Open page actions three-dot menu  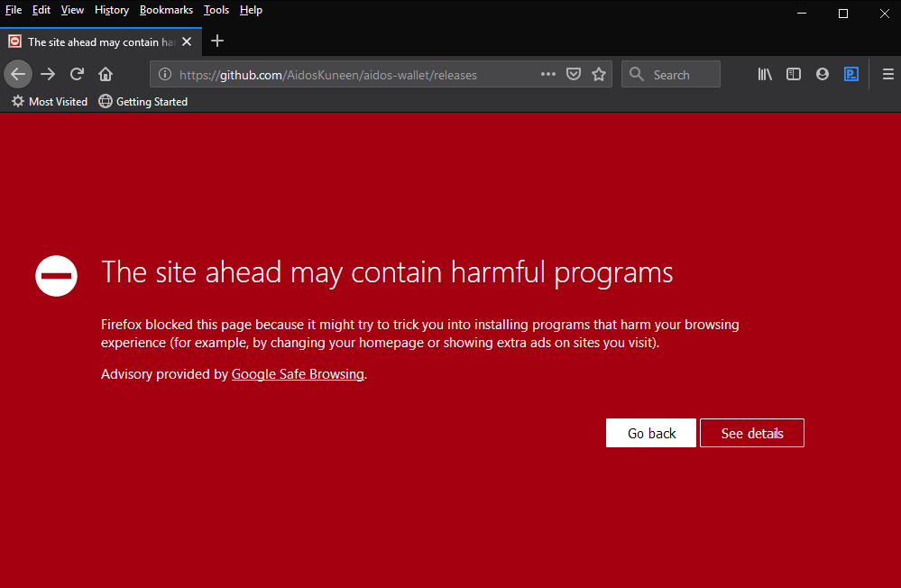547,74
